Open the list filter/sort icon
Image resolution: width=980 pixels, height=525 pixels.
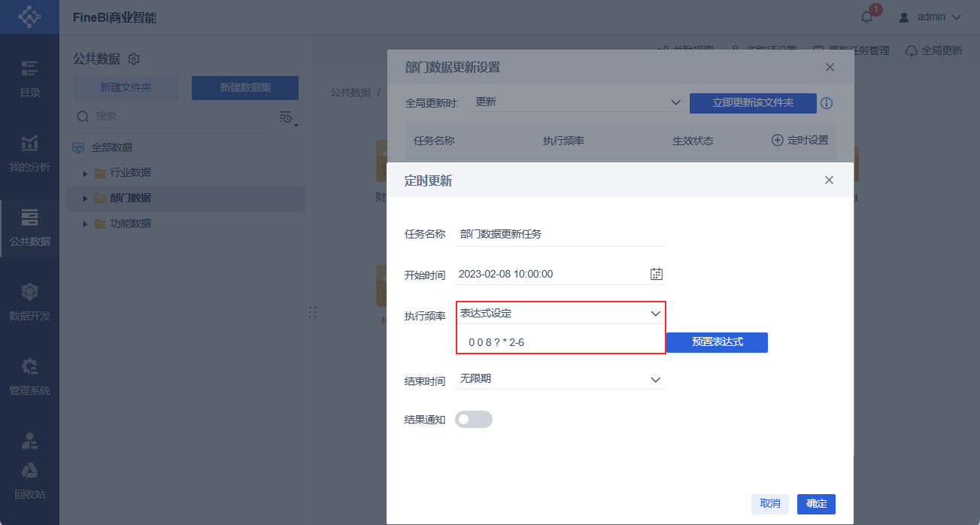coord(287,117)
